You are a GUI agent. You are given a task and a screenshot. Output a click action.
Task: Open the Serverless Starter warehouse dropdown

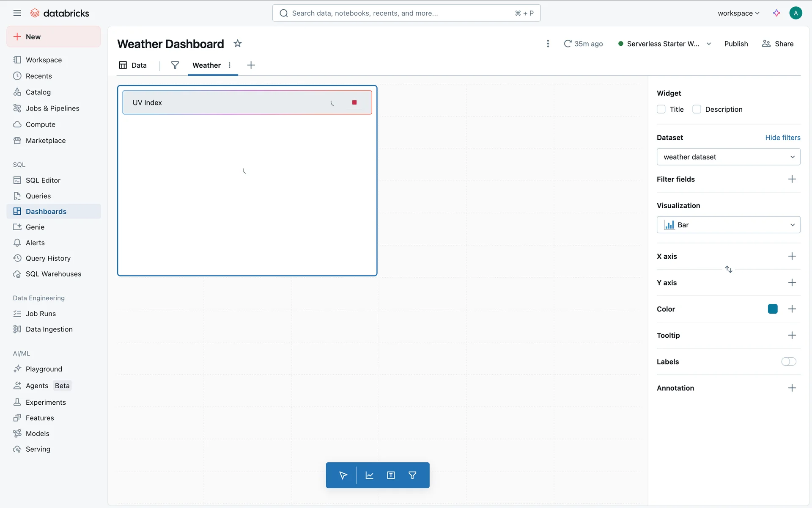709,44
